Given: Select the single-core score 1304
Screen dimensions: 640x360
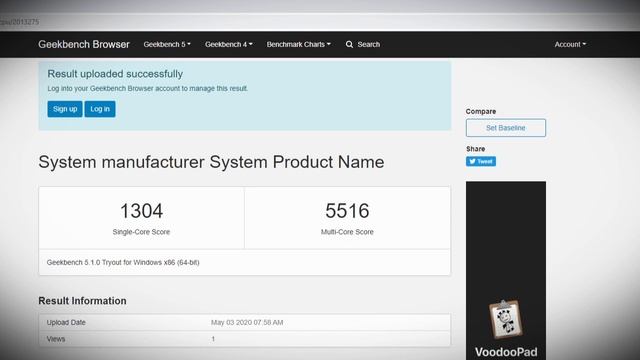Looking at the screenshot, I should [141, 211].
